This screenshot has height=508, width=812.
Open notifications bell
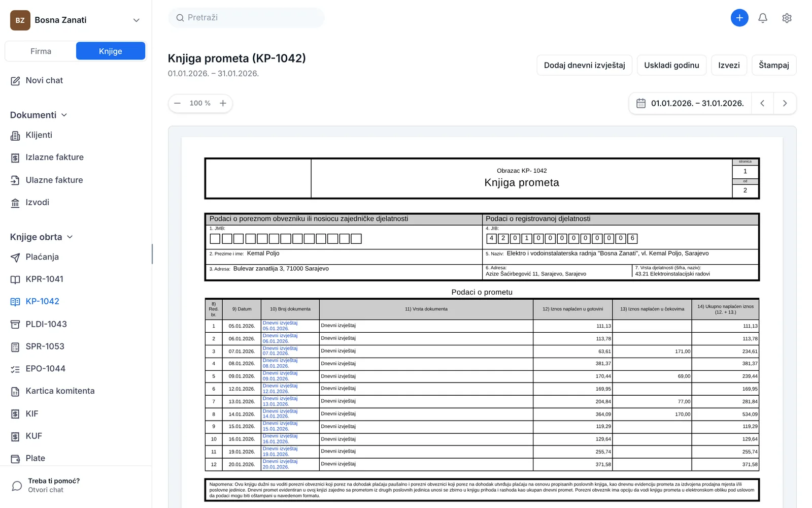coord(763,18)
